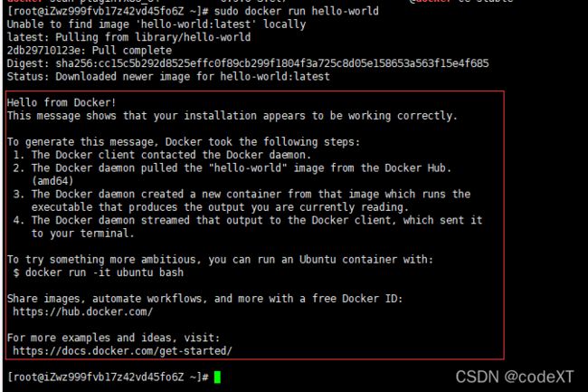The image size is (588, 392).
Task: Click the 'Share images, automate workflows' line
Action: pyautogui.click(x=204, y=299)
